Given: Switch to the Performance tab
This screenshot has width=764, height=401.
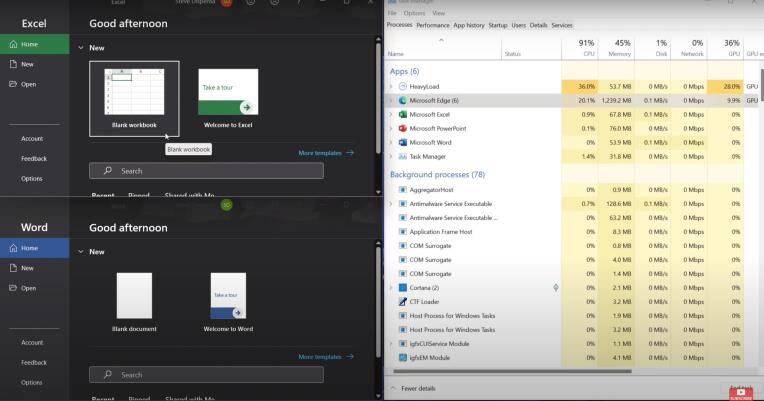Looking at the screenshot, I should 433,25.
